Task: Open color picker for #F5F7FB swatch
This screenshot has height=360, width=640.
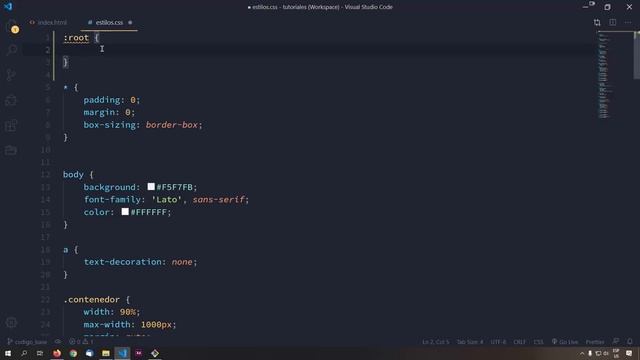Action: [x=151, y=187]
